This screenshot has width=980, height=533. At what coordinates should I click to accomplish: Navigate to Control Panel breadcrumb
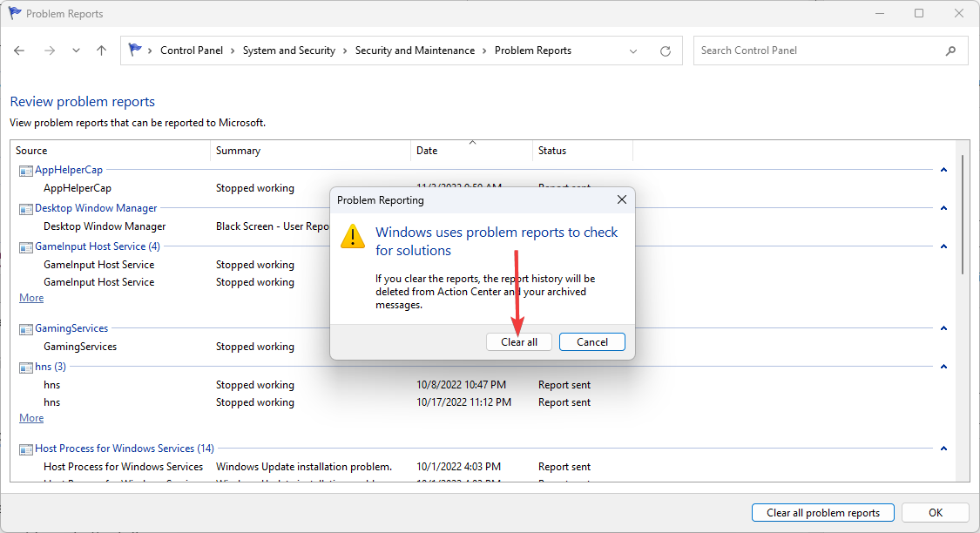pyautogui.click(x=192, y=51)
